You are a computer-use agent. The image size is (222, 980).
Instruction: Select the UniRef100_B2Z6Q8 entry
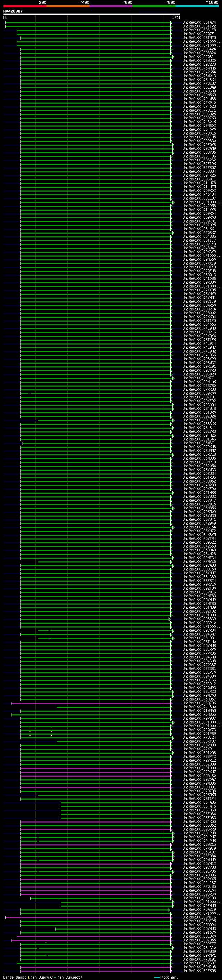tap(199, 971)
